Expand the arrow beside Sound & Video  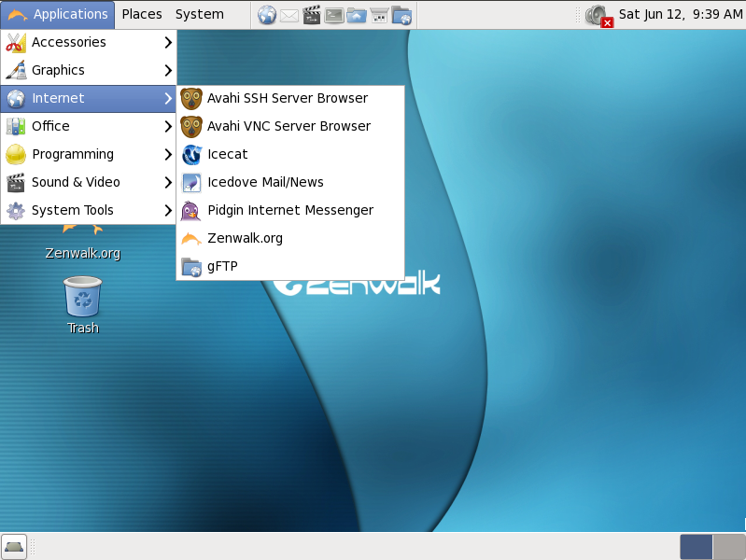[168, 182]
